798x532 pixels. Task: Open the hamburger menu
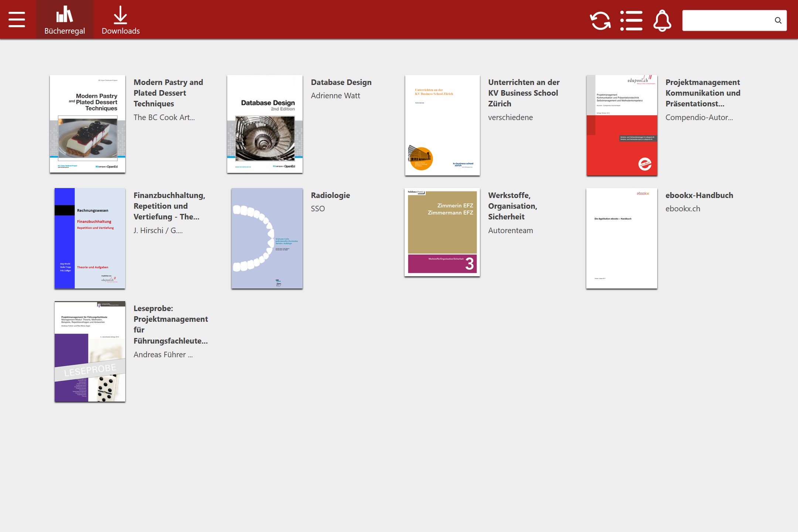[17, 20]
